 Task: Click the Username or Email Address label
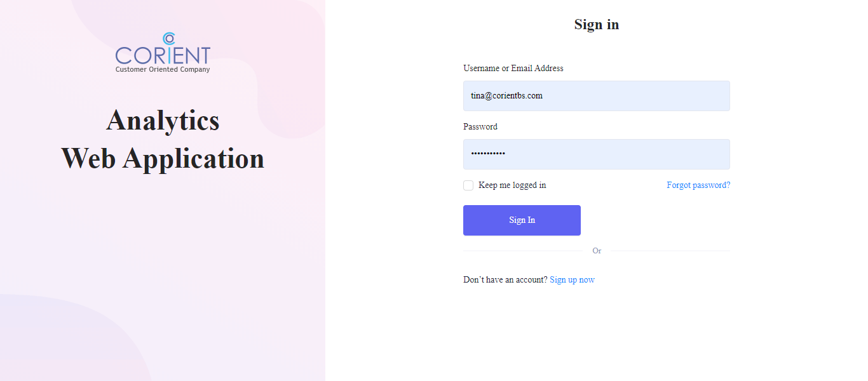click(x=513, y=68)
